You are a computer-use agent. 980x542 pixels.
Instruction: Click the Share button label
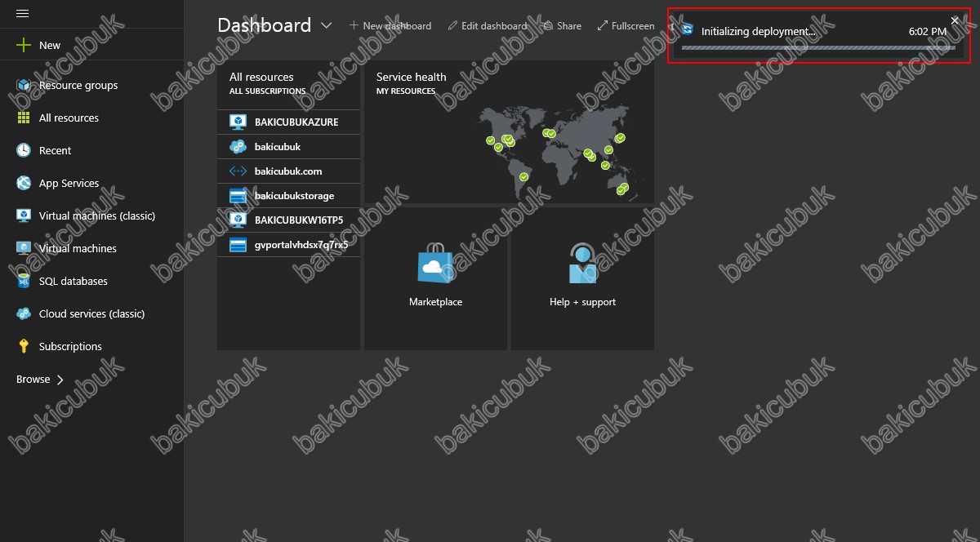569,26
